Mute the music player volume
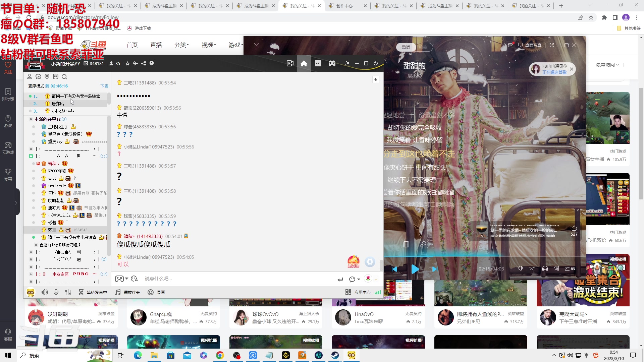This screenshot has width=644, height=362. 520,268
